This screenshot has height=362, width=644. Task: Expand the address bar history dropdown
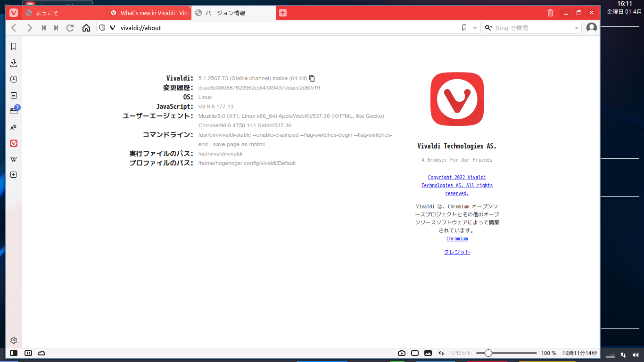(475, 28)
